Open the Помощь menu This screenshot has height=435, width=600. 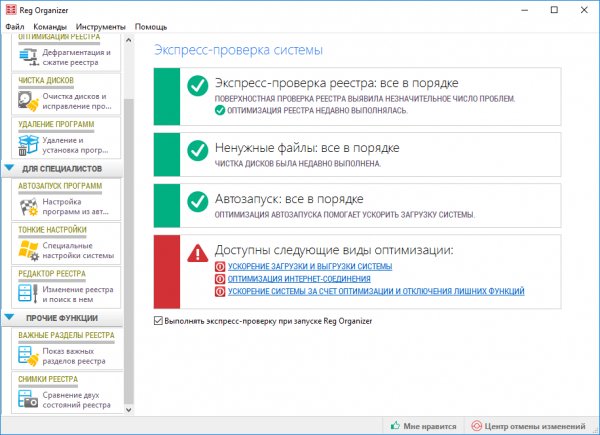[151, 27]
